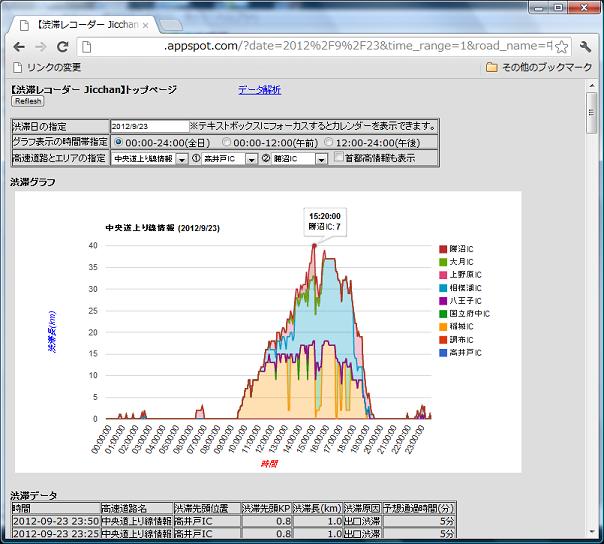
Task: Click the vertical scrollbar thumb
Action: pyautogui.click(x=592, y=112)
